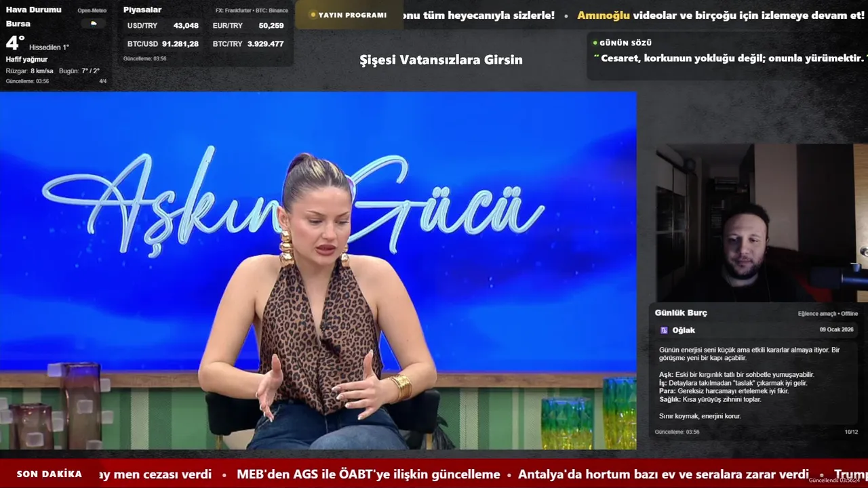868x488 pixels.
Task: Click the green dot beside Günün Sözü
Action: [x=595, y=43]
